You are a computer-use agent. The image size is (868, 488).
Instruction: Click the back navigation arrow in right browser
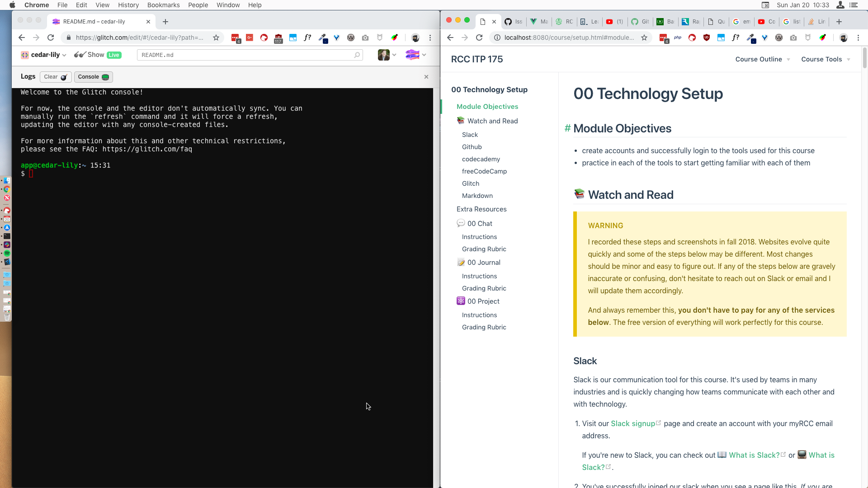pyautogui.click(x=451, y=38)
